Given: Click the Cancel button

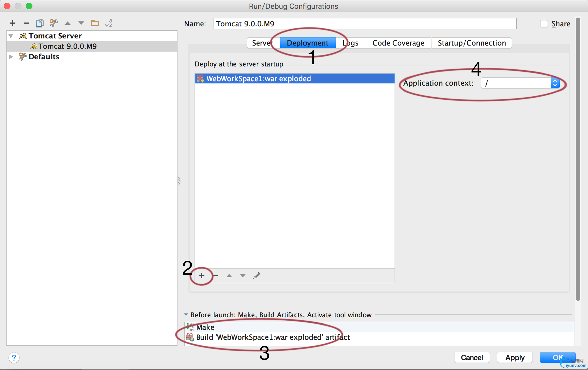Looking at the screenshot, I should 472,357.
